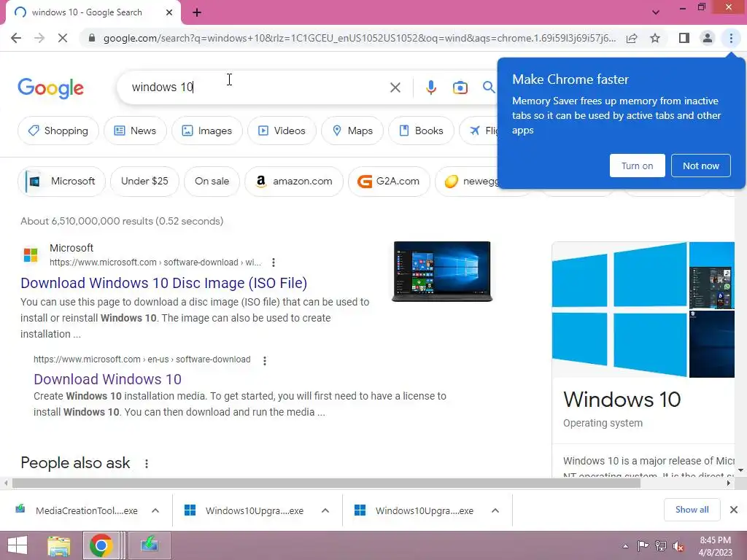Open People also ask options menu
The height and width of the screenshot is (560, 747).
146,463
